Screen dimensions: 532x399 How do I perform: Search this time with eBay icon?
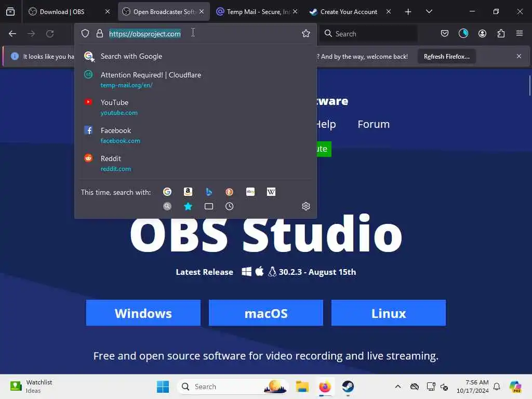click(250, 192)
